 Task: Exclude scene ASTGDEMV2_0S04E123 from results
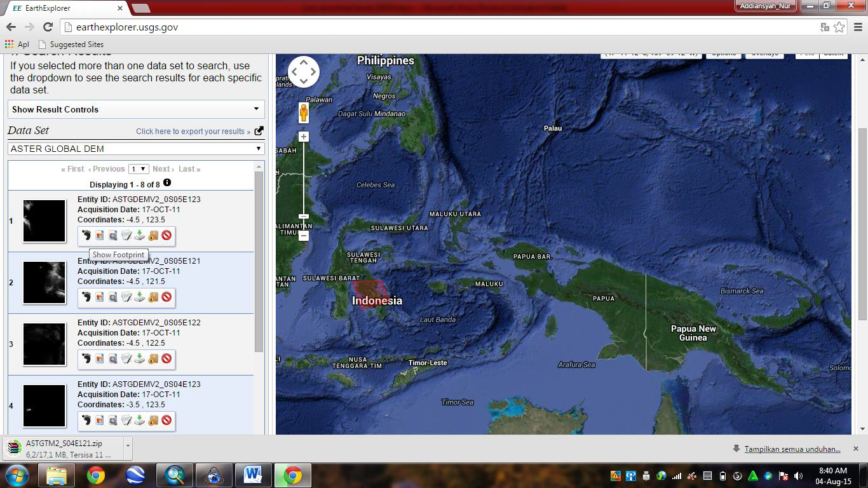point(166,421)
